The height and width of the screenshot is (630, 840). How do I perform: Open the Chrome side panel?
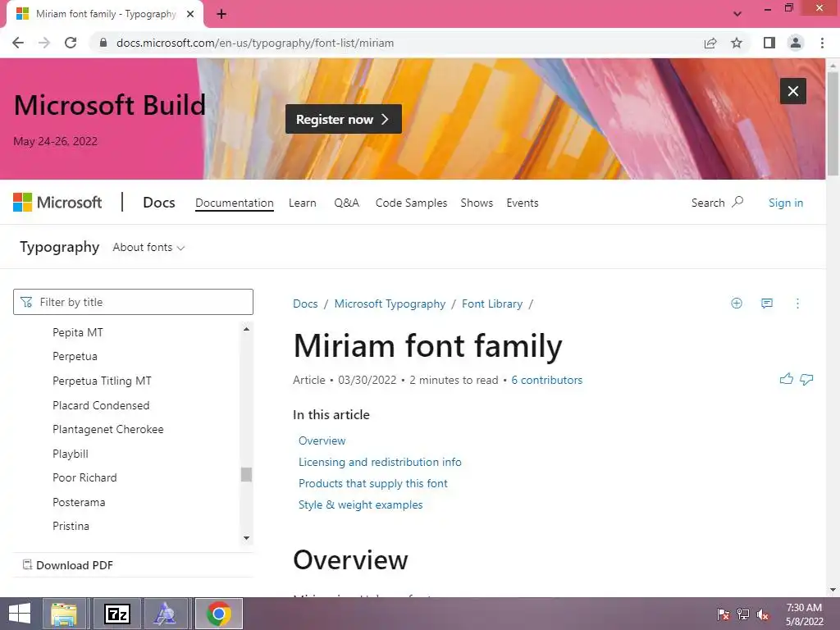coord(769,43)
